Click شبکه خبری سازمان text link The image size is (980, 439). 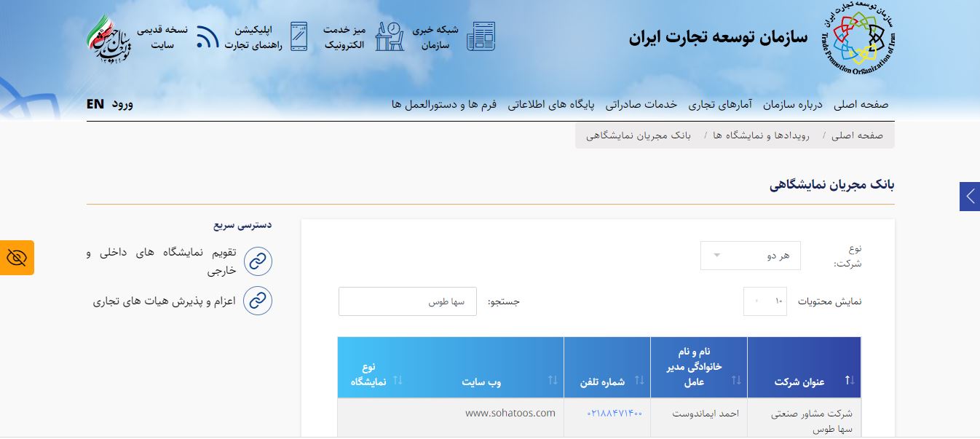point(435,37)
